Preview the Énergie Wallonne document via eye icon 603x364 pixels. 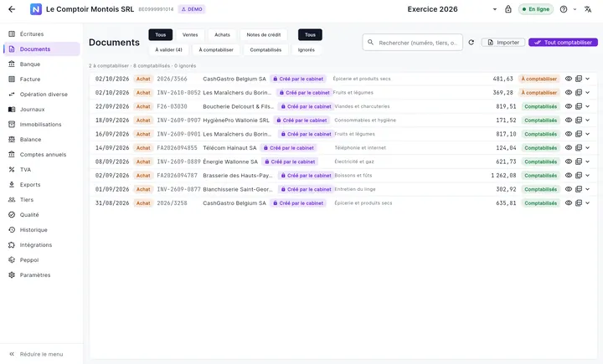[x=569, y=161]
